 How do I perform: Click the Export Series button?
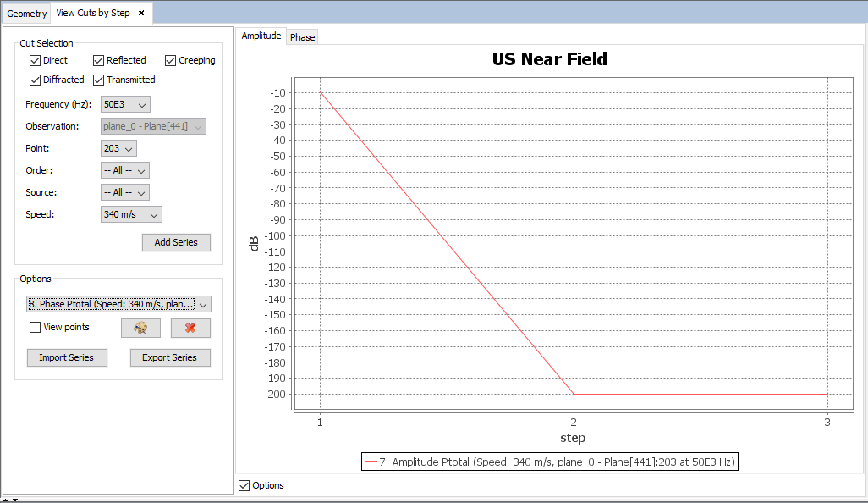169,357
